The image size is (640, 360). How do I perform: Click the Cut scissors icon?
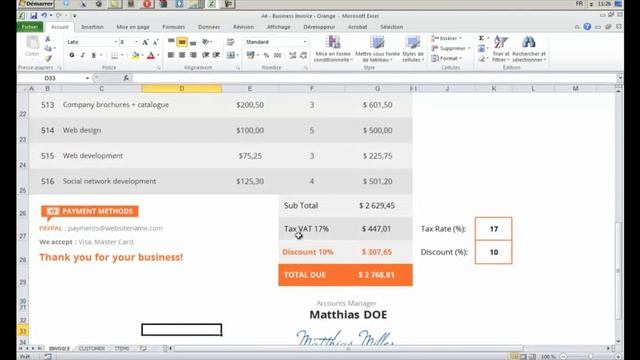pyautogui.click(x=48, y=39)
